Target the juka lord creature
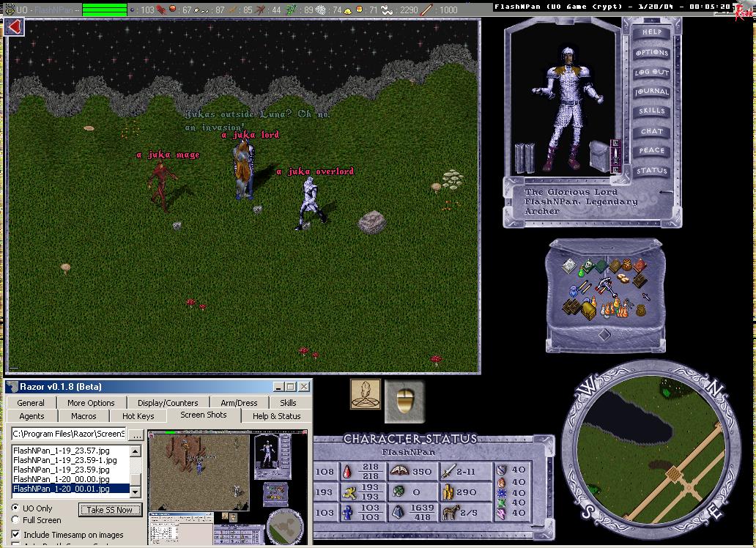This screenshot has width=756, height=548. pyautogui.click(x=244, y=170)
